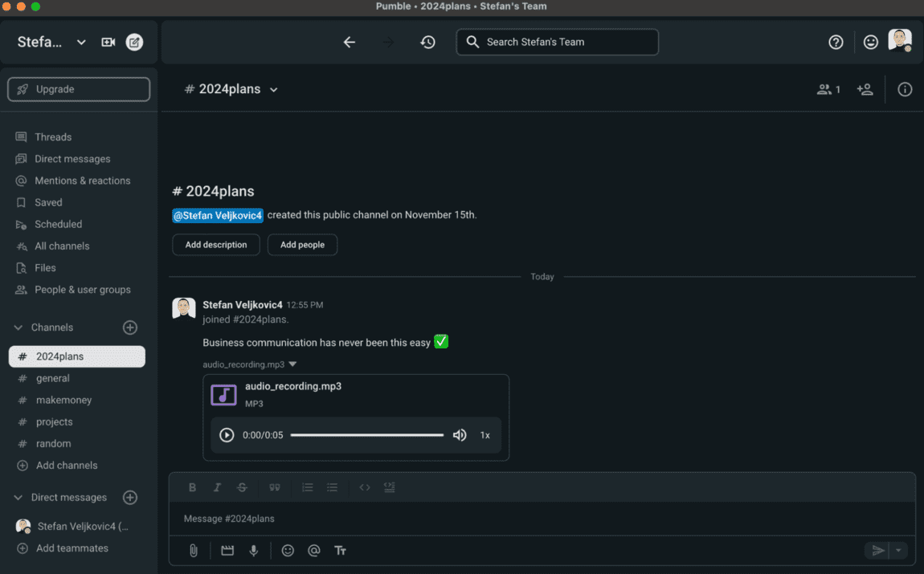Viewport: 924px width, 574px height.
Task: Play the audio_recording.mp3 file
Action: pyautogui.click(x=227, y=435)
